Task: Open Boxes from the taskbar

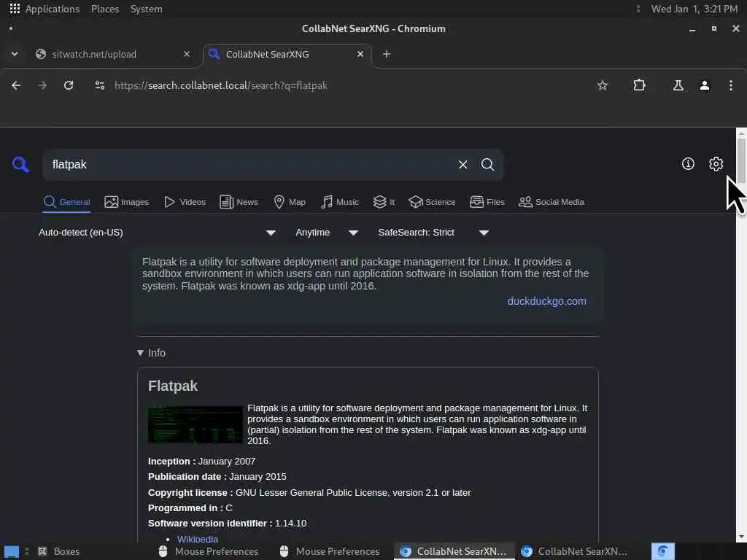Action: [59, 551]
